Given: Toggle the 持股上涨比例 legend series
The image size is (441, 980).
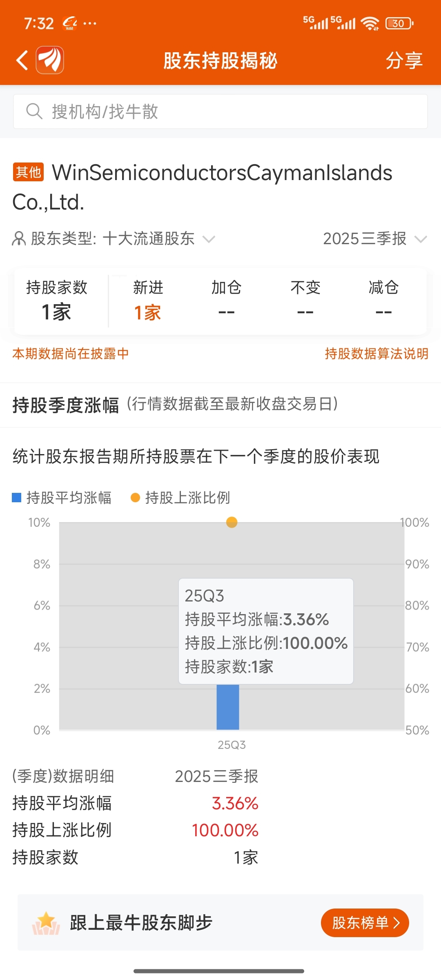Looking at the screenshot, I should (180, 498).
